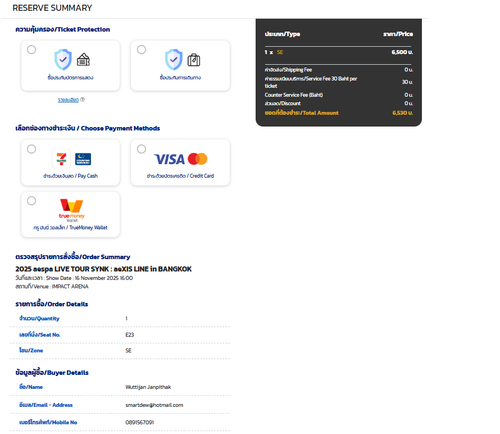Click the Shipping Fee row label
The height and width of the screenshot is (434, 500).
pos(288,70)
